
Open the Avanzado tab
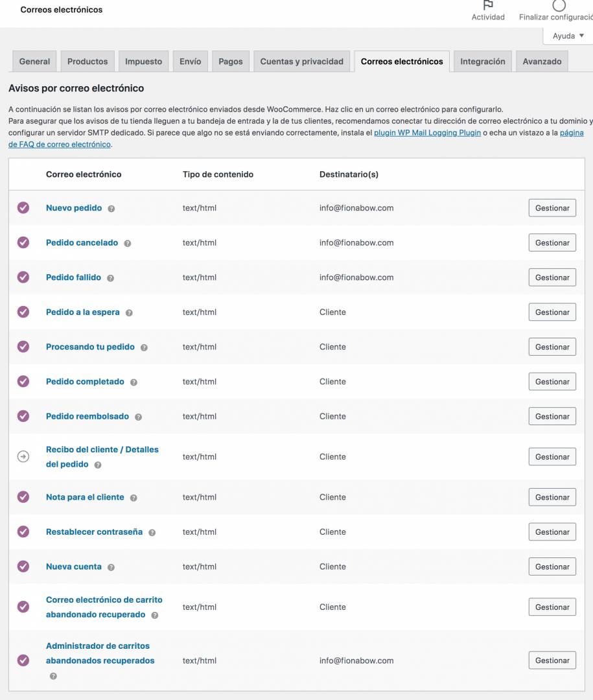click(542, 61)
